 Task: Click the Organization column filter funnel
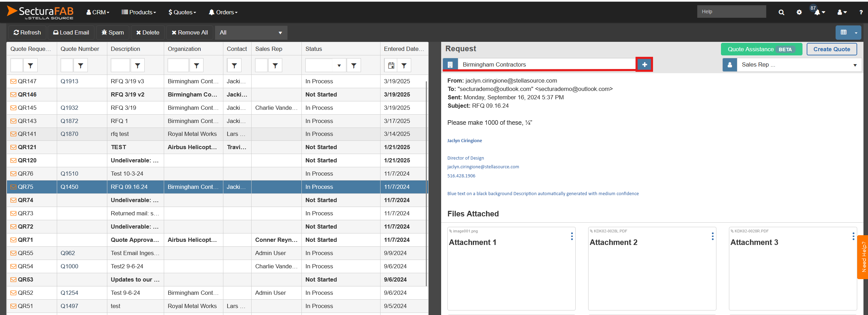[x=197, y=66]
